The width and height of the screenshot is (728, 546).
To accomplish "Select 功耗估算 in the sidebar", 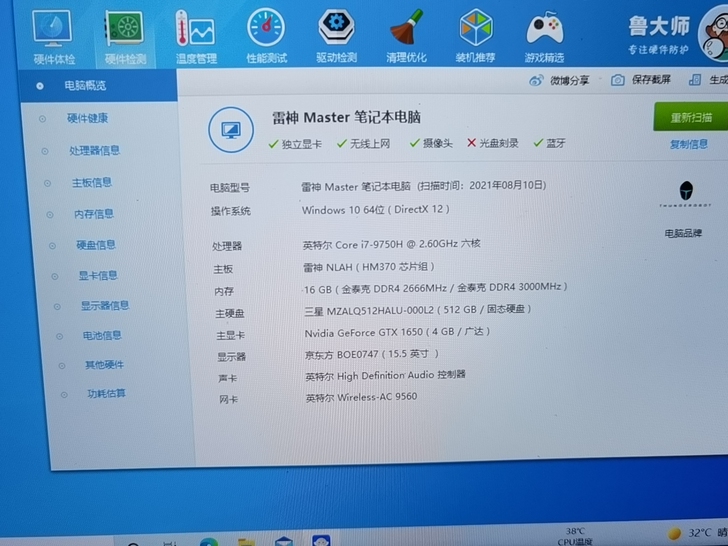I will [x=106, y=394].
